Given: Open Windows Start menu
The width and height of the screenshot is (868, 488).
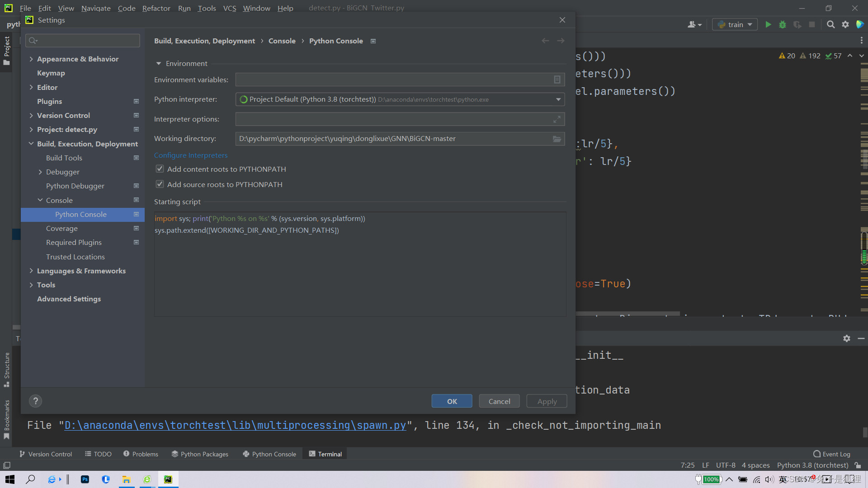Looking at the screenshot, I should click(x=10, y=479).
